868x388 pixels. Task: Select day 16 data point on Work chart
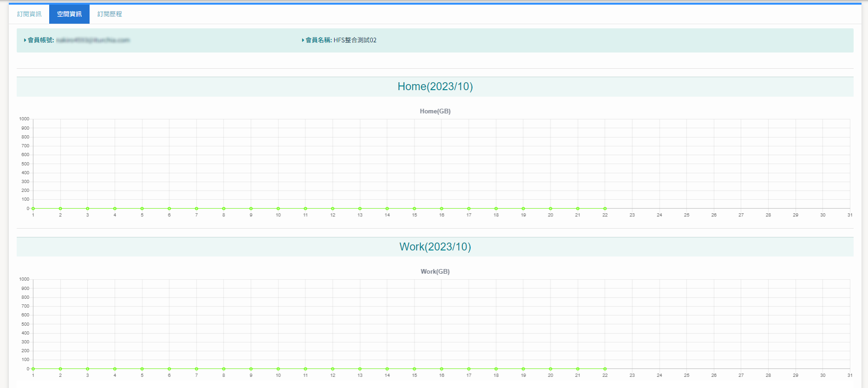(x=441, y=369)
